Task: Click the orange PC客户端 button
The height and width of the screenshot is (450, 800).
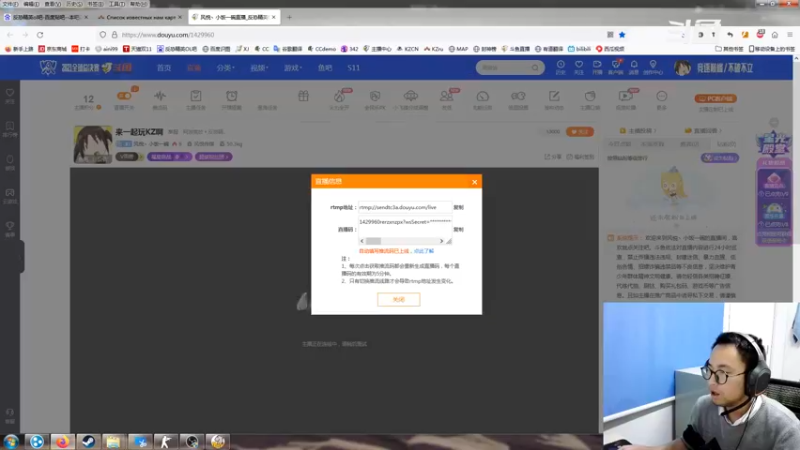Action: coord(715,98)
